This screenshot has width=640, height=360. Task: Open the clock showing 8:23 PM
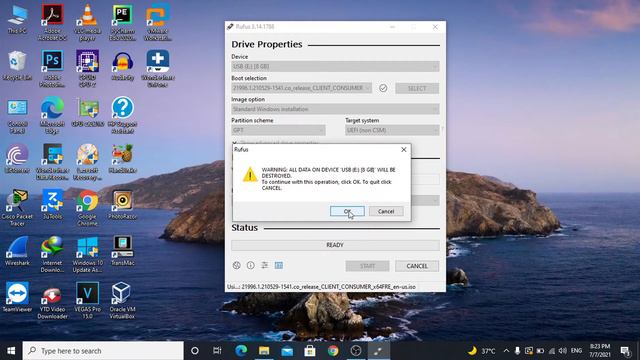tap(600, 351)
